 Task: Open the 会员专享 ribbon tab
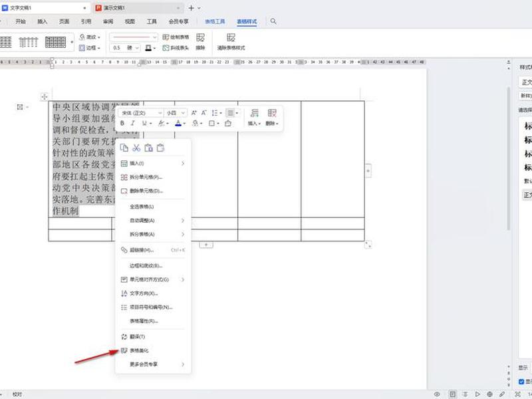pyautogui.click(x=178, y=21)
